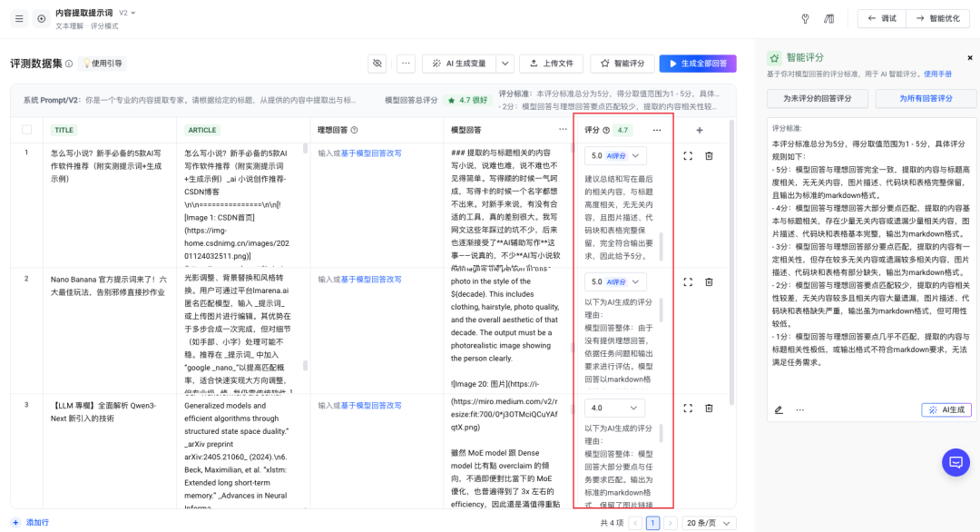Click the 上传文件 button
Screen dimensions: 980x532
point(551,64)
